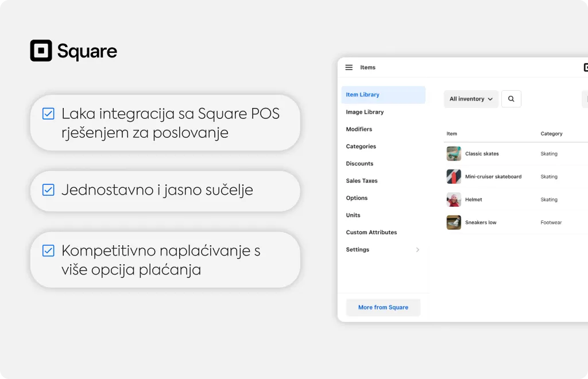The image size is (588, 379).
Task: Open Sales Taxes section
Action: [362, 181]
